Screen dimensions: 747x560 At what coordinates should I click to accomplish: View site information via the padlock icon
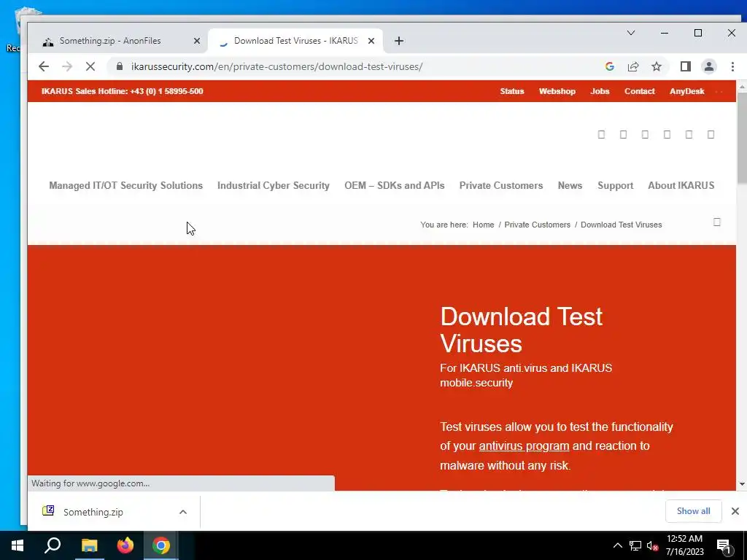(120, 66)
